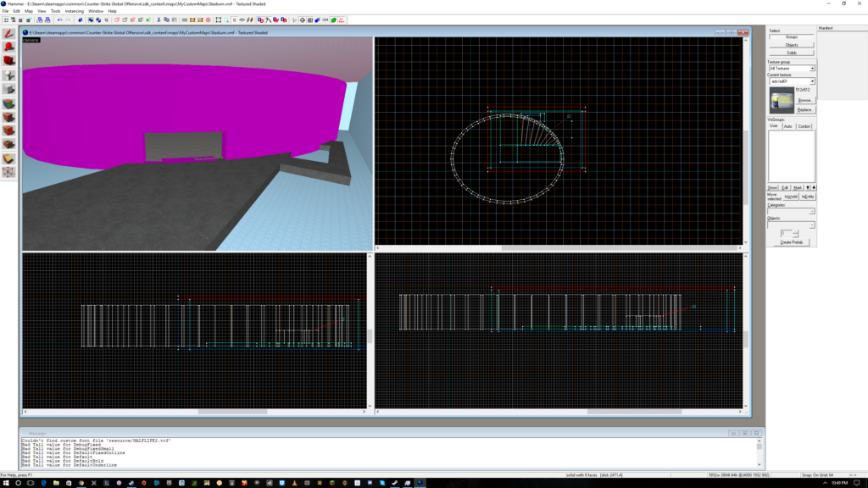Click the CM toolbar icon

click(325, 20)
